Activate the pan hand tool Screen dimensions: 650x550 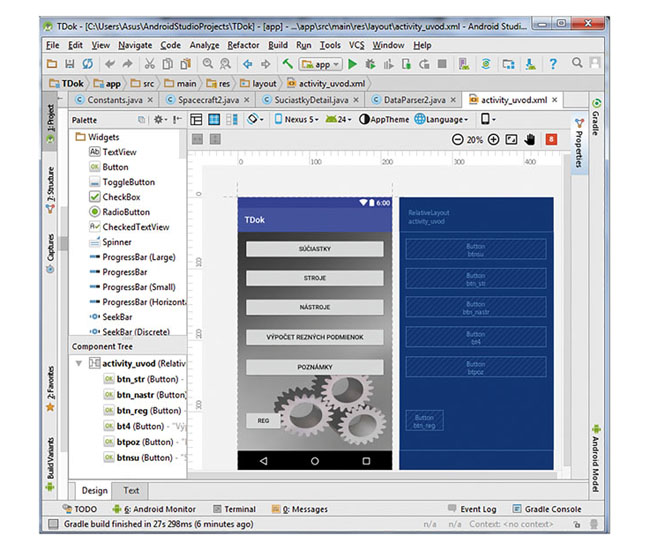[x=529, y=140]
